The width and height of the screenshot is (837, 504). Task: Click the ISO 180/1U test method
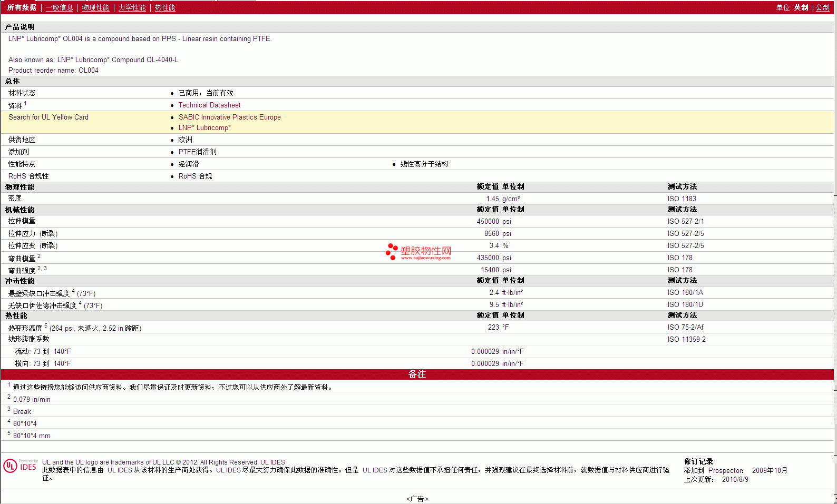point(685,304)
